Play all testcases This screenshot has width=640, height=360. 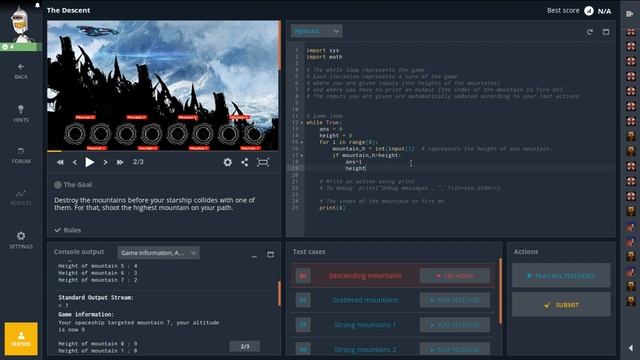(561, 276)
